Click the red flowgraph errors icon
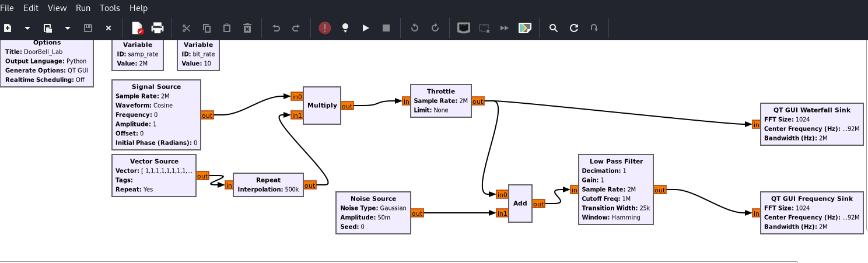This screenshot has height=263, width=868. tap(325, 28)
